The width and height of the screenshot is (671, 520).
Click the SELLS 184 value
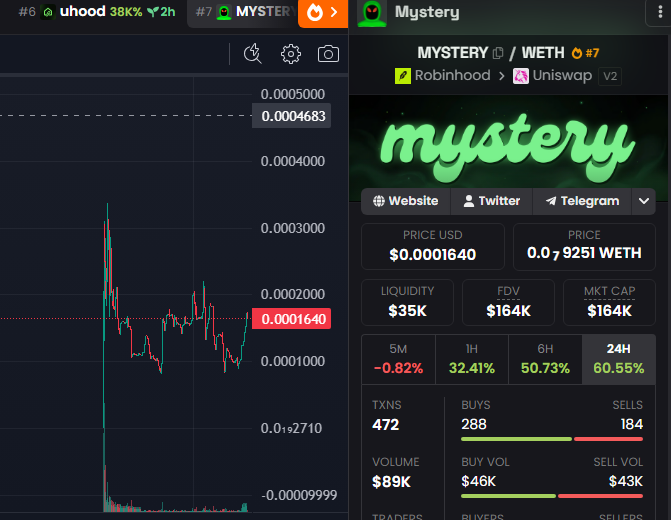632,424
